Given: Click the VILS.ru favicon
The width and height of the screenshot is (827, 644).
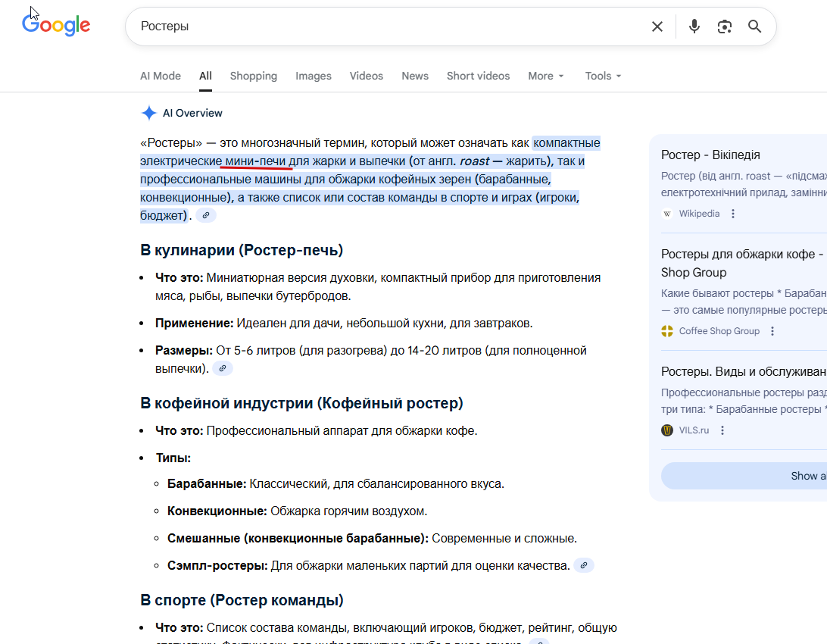Looking at the screenshot, I should (x=667, y=430).
